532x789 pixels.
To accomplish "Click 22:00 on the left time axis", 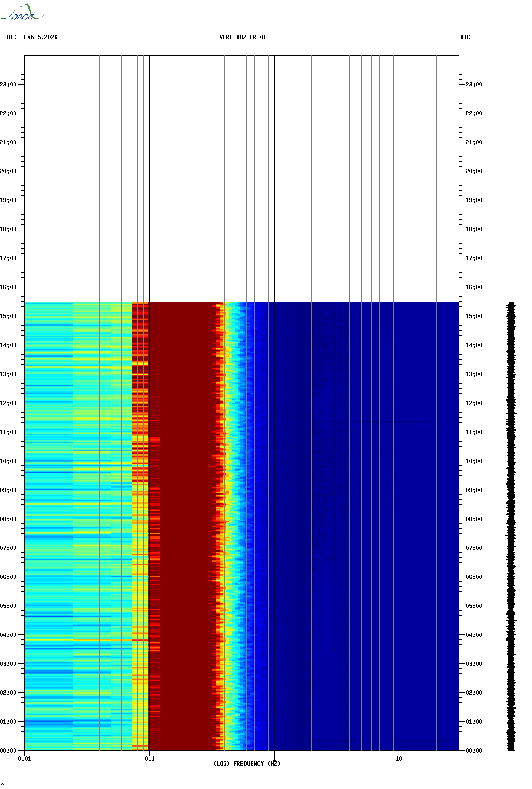I will (8, 113).
